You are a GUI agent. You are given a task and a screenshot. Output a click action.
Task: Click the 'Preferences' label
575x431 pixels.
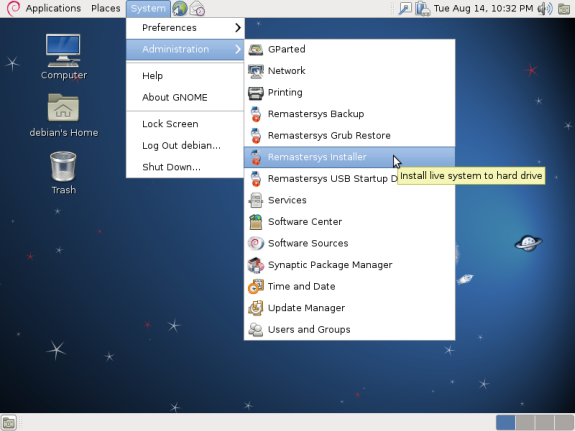click(169, 28)
